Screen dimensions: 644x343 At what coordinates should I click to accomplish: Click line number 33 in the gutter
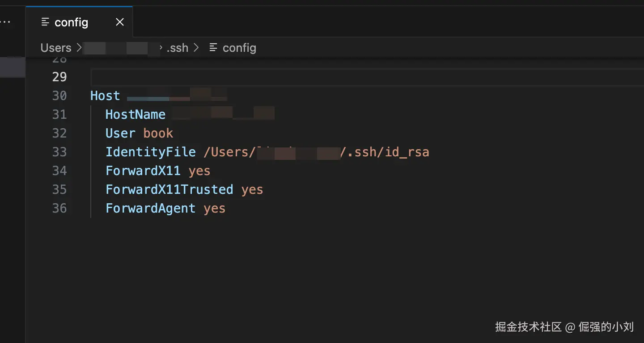point(59,152)
